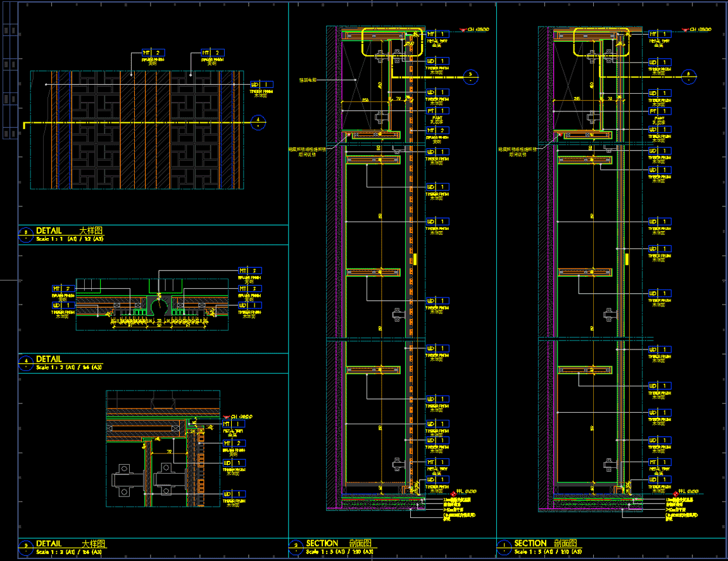This screenshot has width=728, height=561.
Task: Select the section bubble beside the middle section
Action: click(470, 76)
